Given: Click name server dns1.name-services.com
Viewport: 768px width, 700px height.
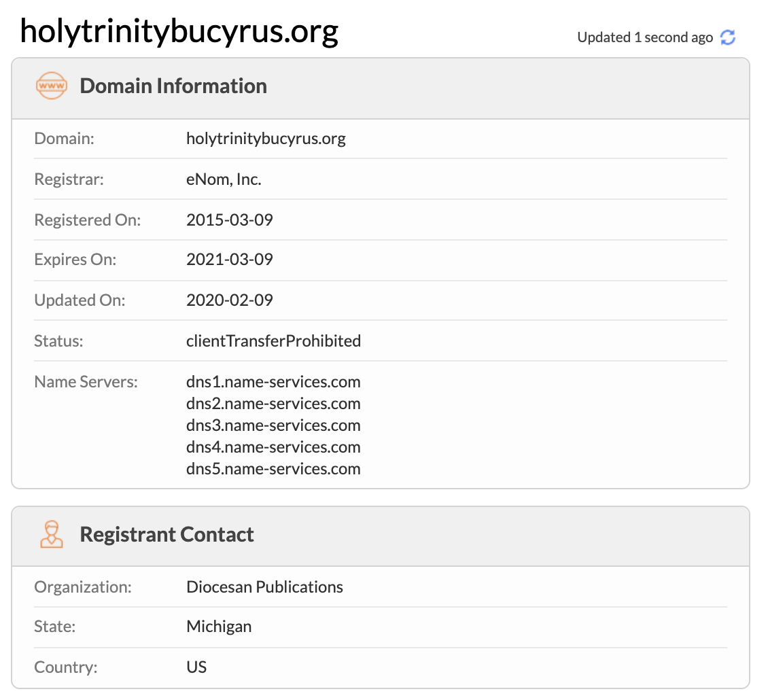Looking at the screenshot, I should (273, 382).
